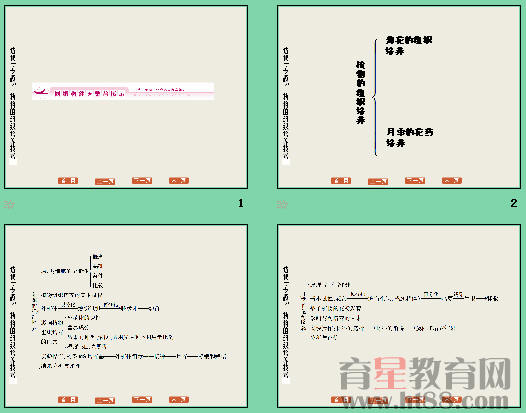Click the transition star icon under slide 2
This screenshot has height=413, width=526.
coord(282,204)
